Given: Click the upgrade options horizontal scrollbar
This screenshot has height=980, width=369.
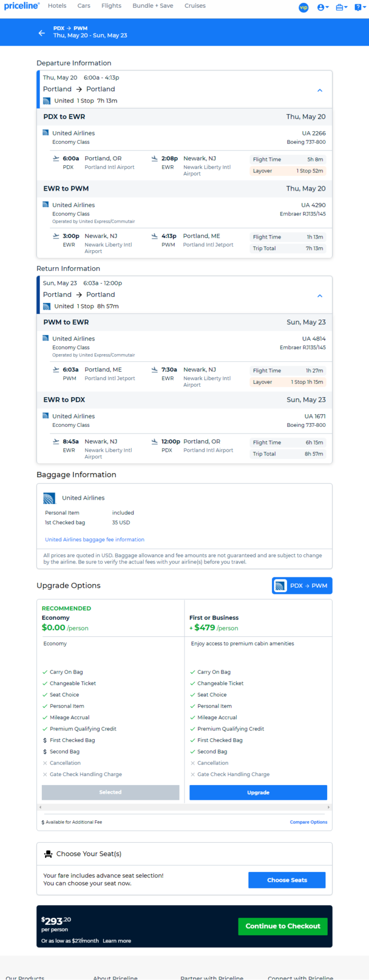Looking at the screenshot, I should pos(184,807).
